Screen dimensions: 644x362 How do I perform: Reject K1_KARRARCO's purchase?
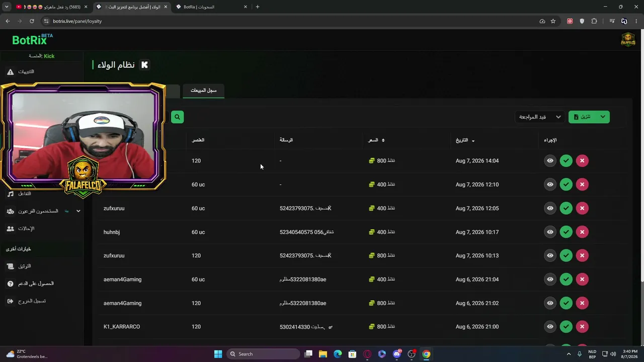click(x=582, y=327)
